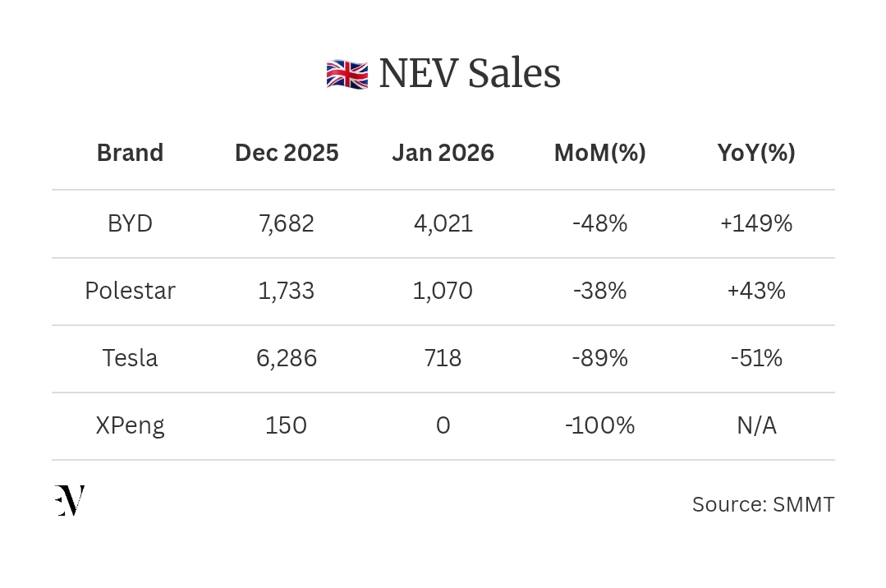Click the BYD brand cell
The height and width of the screenshot is (588, 886).
(x=130, y=223)
